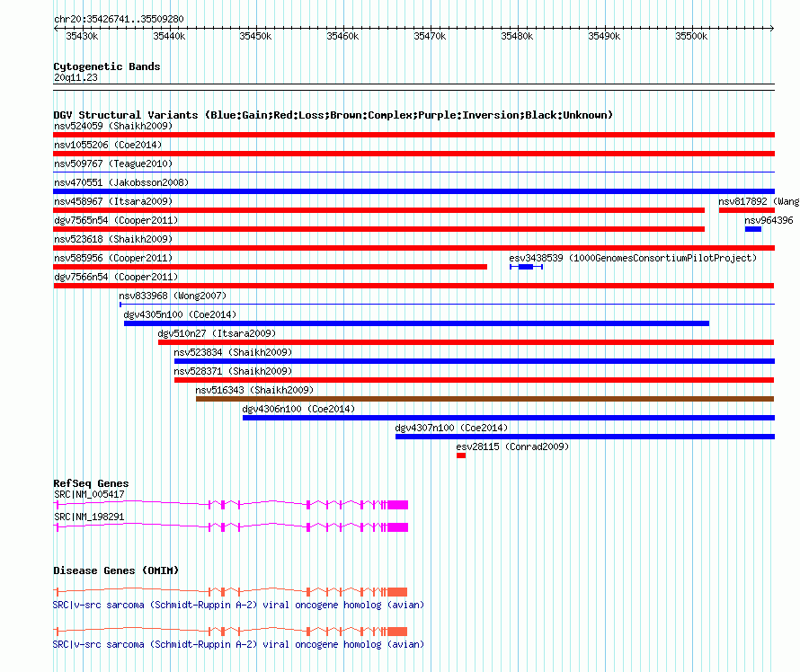Image resolution: width=800 pixels, height=672 pixels.
Task: Click the RefSeq Genes track title
Action: tap(91, 483)
